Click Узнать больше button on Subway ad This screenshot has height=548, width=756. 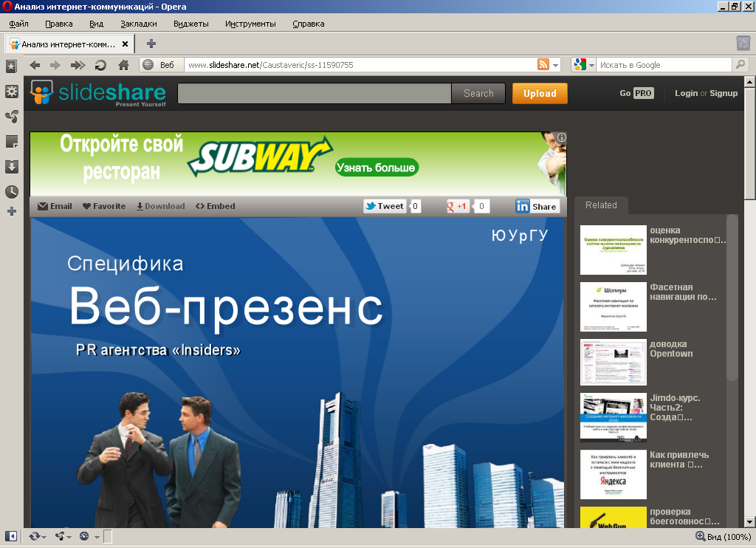pos(376,168)
